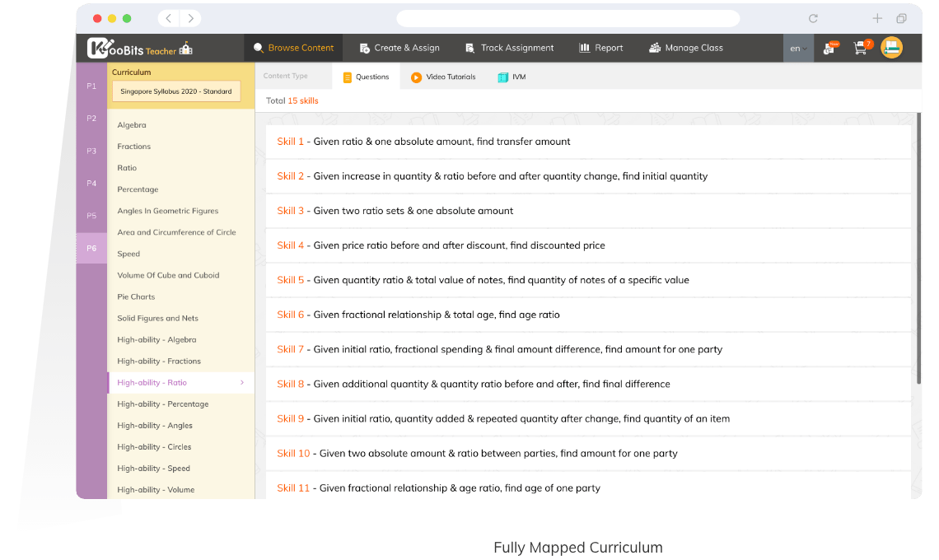
Task: Open Skill 4 find discounted price
Action: [x=588, y=245]
